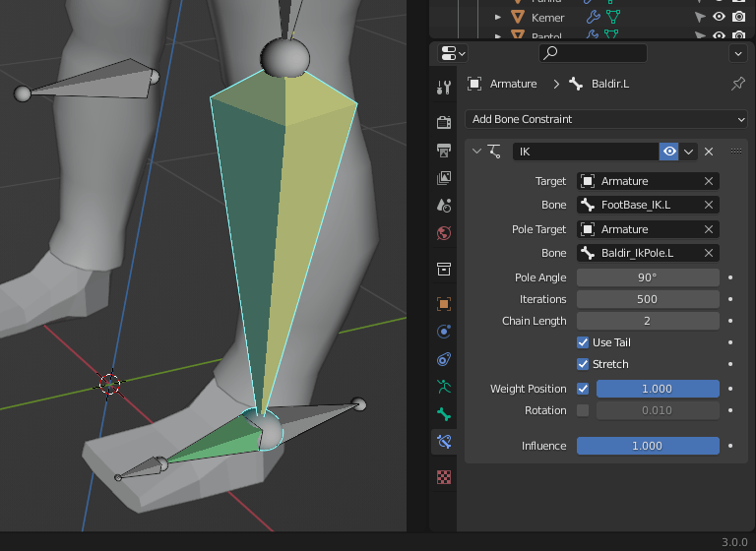Click the properties search field
Screen dimensions: 756x551
(x=593, y=53)
